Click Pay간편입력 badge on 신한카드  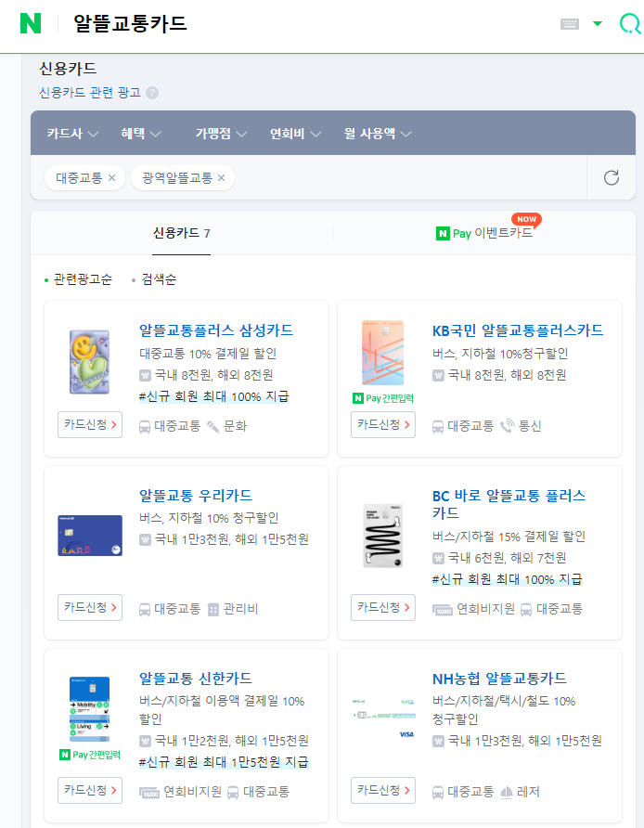tap(90, 755)
